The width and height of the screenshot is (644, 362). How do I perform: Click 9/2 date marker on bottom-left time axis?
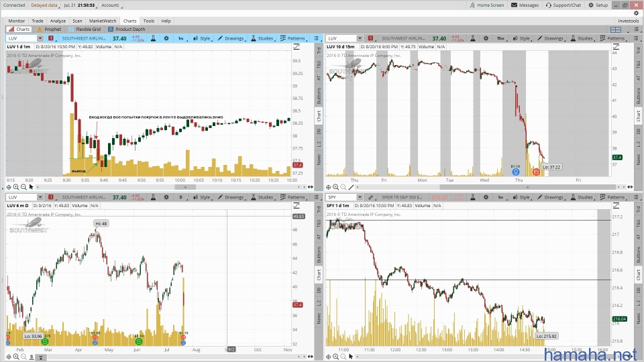click(x=231, y=350)
